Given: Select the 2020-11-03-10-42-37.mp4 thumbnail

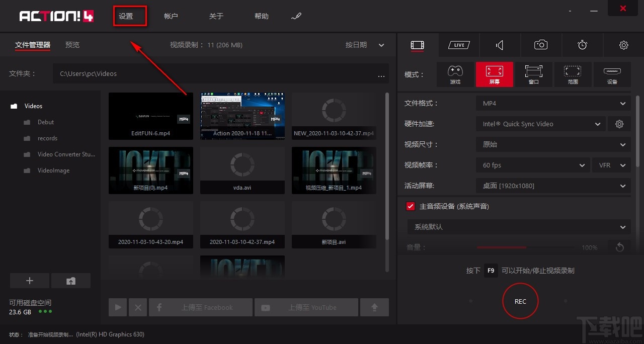Looking at the screenshot, I should [x=243, y=225].
